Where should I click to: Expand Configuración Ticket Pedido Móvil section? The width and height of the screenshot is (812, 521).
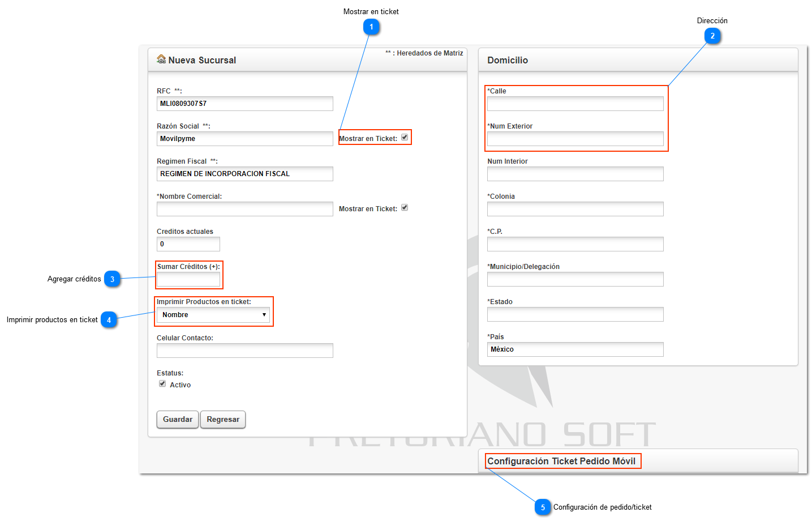562,461
